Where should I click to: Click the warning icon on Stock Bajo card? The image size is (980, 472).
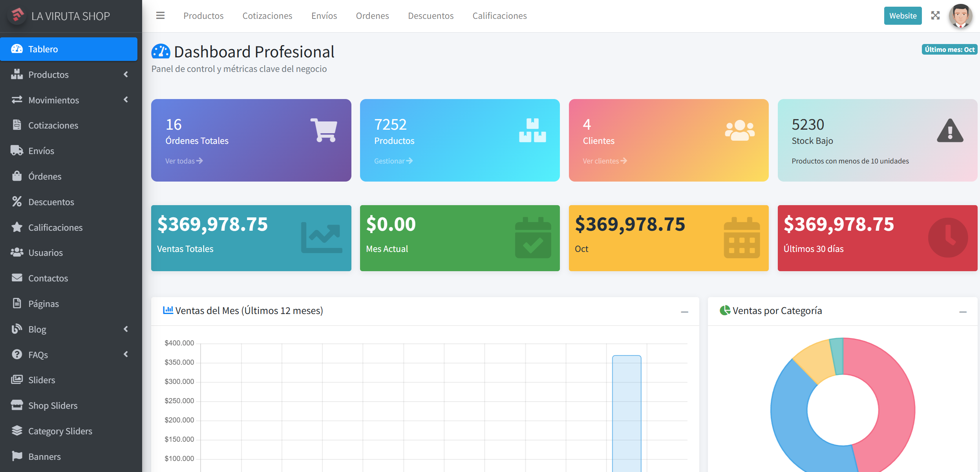[950, 131]
